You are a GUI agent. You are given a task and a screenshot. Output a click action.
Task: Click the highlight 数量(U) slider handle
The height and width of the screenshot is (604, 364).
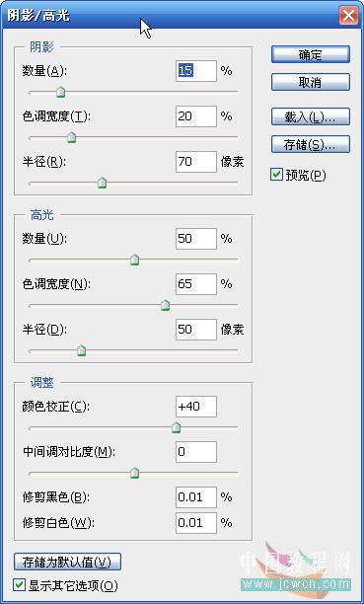tap(134, 260)
